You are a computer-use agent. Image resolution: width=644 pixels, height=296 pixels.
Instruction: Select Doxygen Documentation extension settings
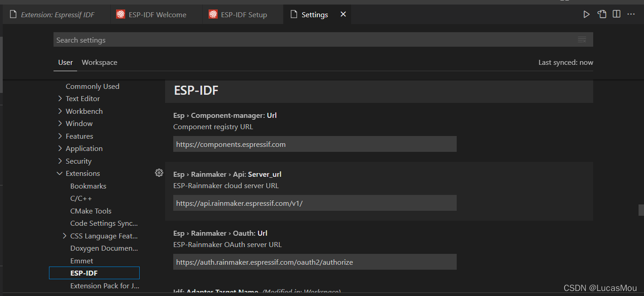click(104, 248)
